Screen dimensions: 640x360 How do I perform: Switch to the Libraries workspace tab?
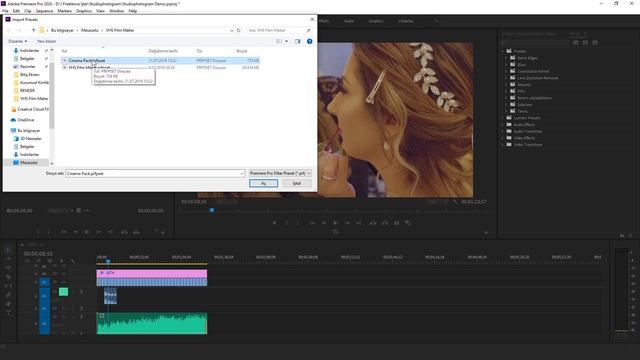tap(406, 21)
